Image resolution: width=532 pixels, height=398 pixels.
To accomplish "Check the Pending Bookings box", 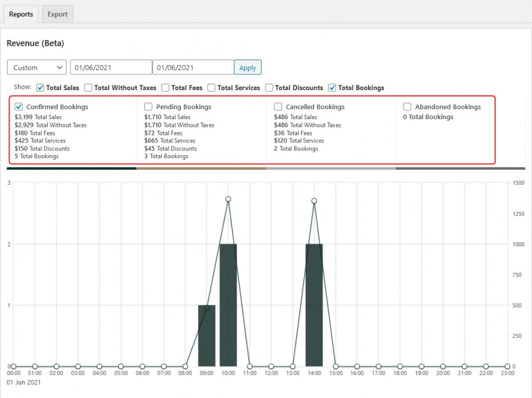I will pyautogui.click(x=148, y=106).
